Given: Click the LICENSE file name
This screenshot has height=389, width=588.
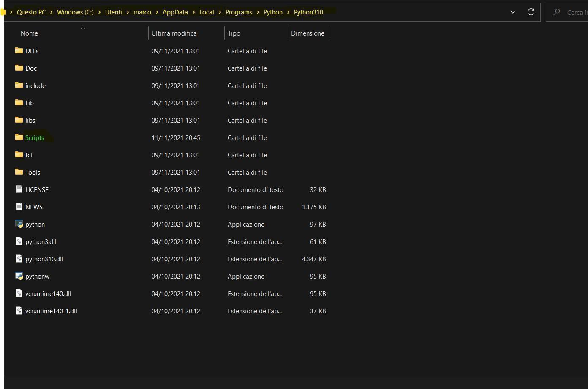Looking at the screenshot, I should [37, 189].
